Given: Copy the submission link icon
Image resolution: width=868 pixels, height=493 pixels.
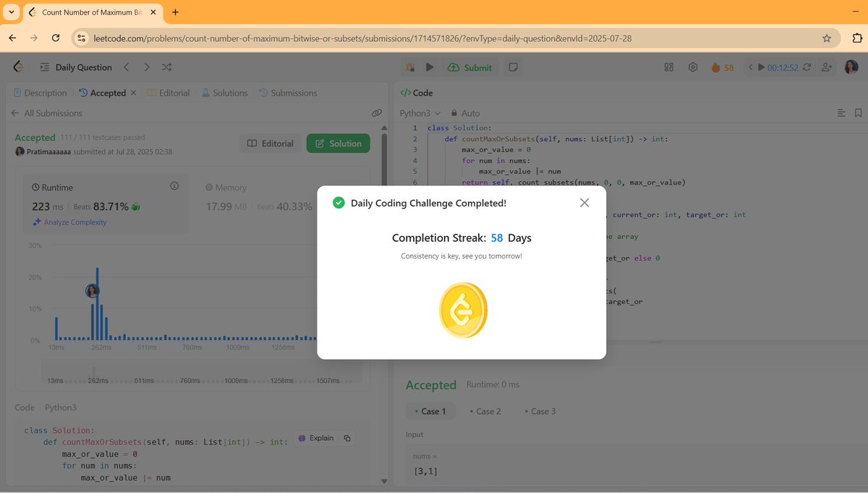Looking at the screenshot, I should pyautogui.click(x=376, y=113).
